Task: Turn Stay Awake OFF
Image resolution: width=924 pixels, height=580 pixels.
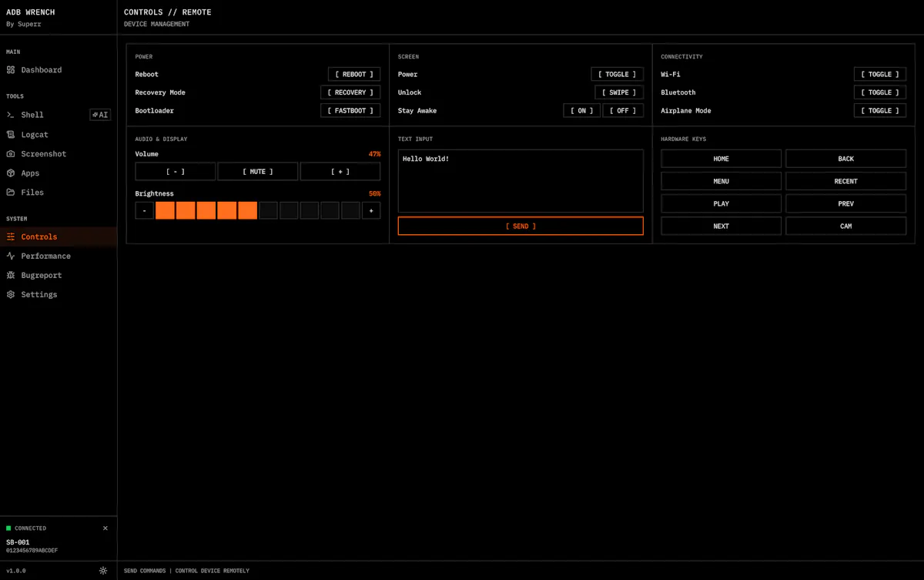Action: 623,111
